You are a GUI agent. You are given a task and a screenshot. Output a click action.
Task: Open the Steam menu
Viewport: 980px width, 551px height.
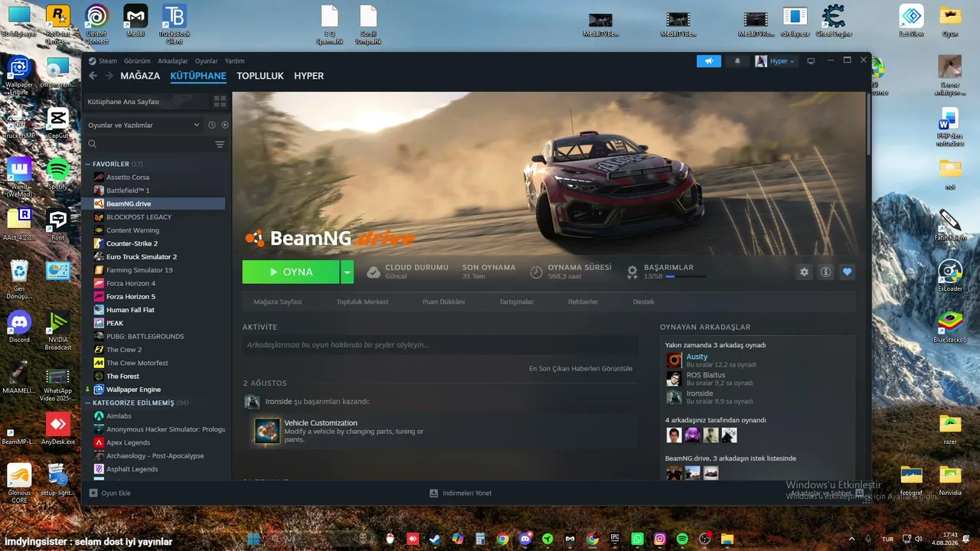[x=107, y=61]
